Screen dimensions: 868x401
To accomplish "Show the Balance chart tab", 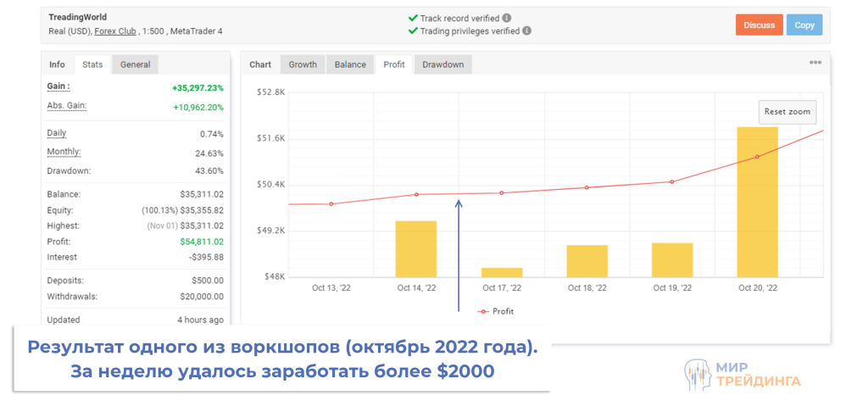I will coord(350,64).
